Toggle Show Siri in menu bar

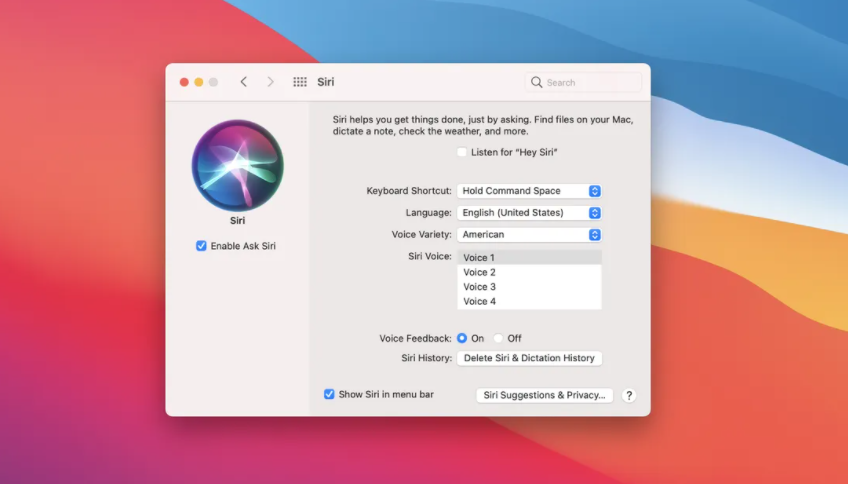pyautogui.click(x=329, y=394)
